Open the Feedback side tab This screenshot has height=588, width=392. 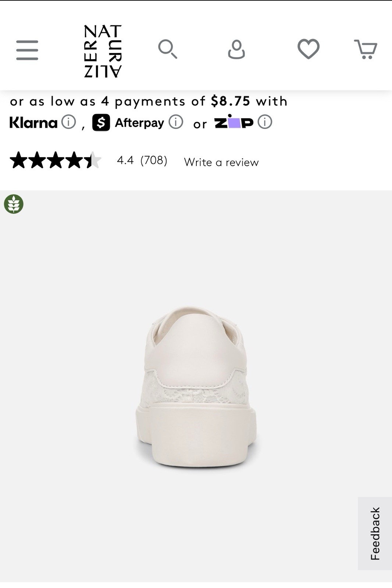click(x=375, y=533)
